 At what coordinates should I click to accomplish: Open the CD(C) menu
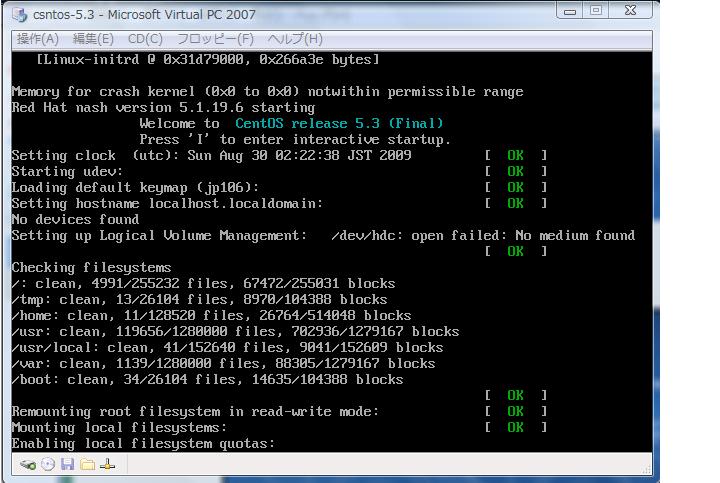pos(145,39)
